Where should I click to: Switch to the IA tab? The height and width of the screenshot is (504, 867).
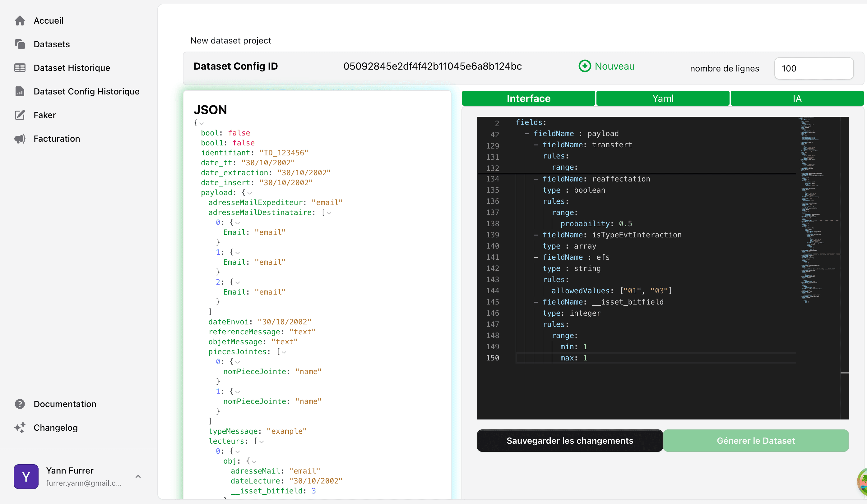pos(797,99)
